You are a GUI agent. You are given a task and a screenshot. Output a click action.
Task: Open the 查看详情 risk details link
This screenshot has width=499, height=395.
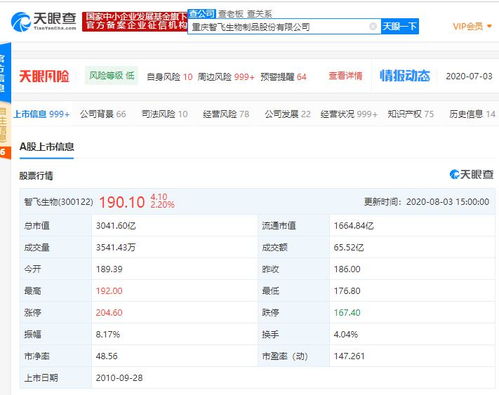tap(345, 76)
